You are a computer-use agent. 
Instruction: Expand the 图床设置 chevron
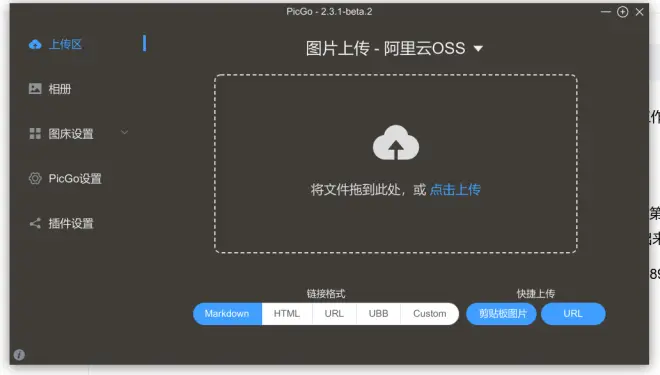coord(124,132)
